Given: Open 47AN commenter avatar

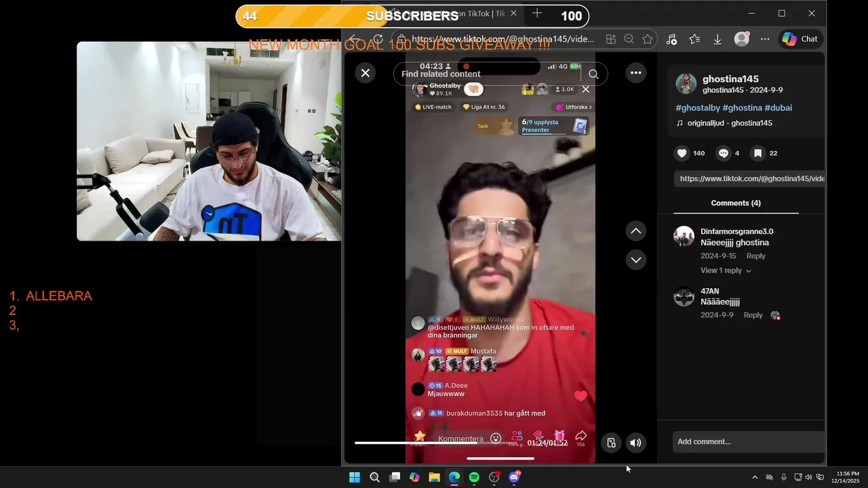Looking at the screenshot, I should pyautogui.click(x=684, y=296).
